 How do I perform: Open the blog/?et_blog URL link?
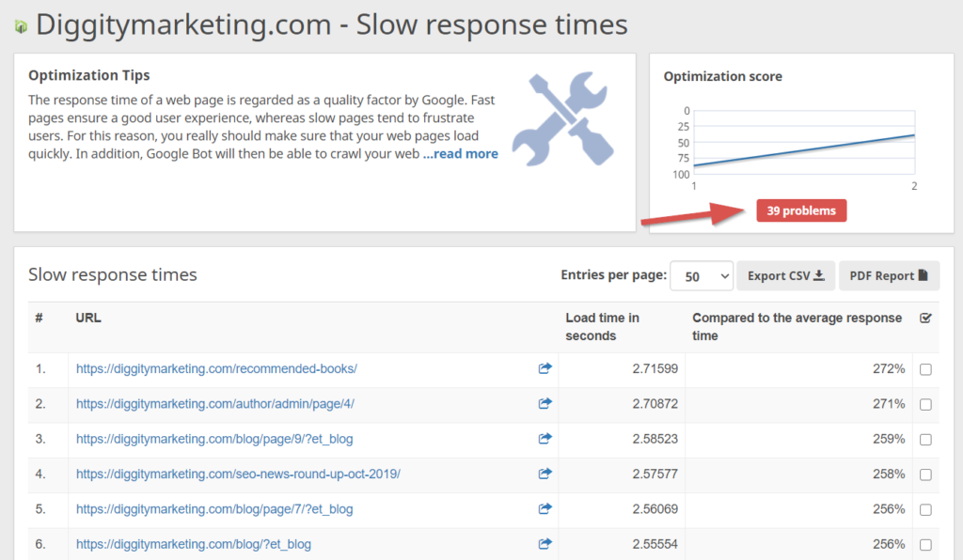[194, 543]
